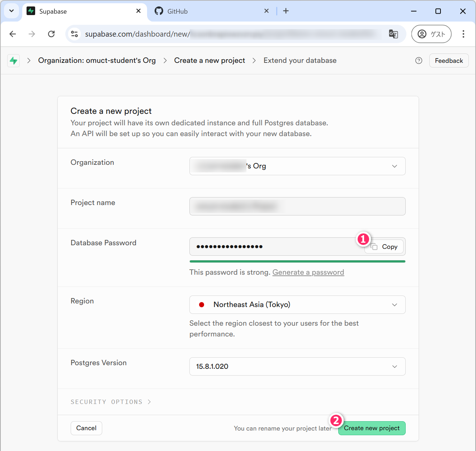Open the Region dropdown showing Tokyo
Screen dimensions: 476x451
(297, 305)
